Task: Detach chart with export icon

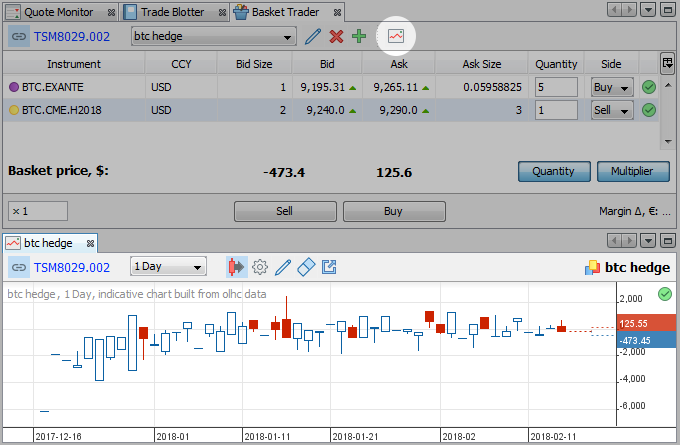Action: [x=329, y=267]
